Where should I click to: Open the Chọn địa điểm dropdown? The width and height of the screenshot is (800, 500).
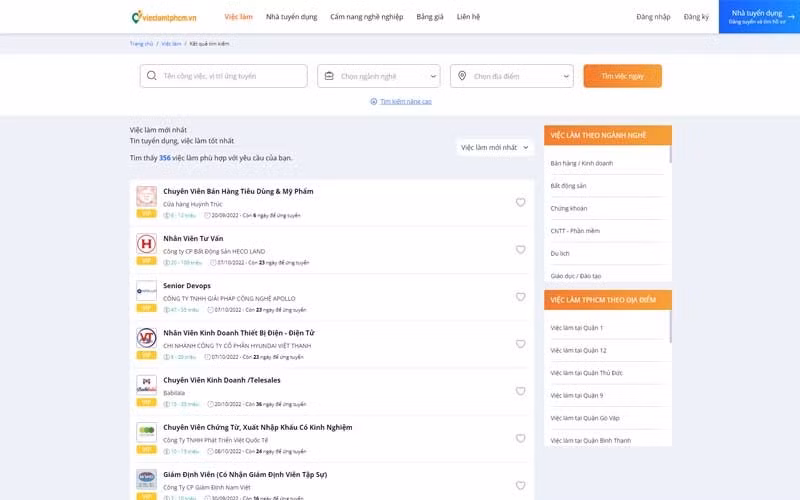pos(512,76)
